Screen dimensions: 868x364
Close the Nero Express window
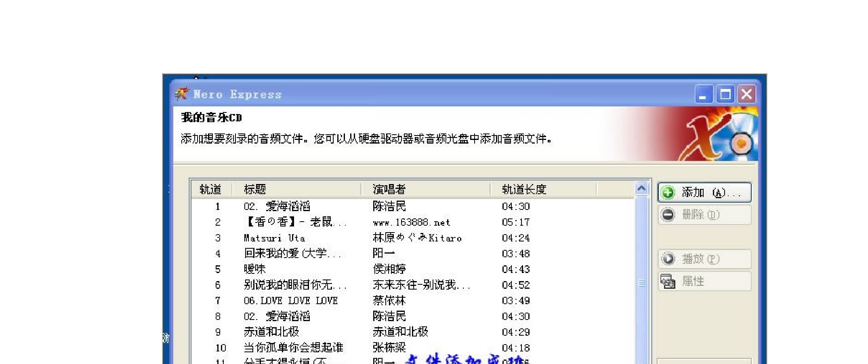click(746, 95)
